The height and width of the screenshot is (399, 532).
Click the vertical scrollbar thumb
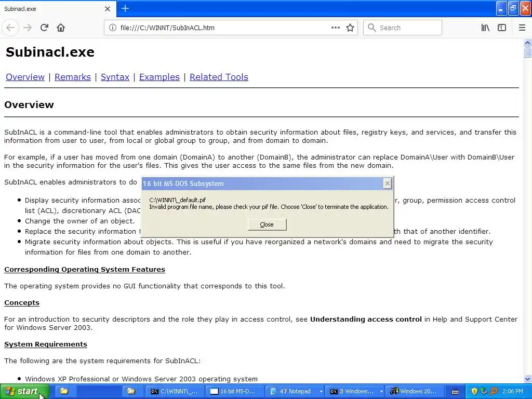pyautogui.click(x=527, y=52)
